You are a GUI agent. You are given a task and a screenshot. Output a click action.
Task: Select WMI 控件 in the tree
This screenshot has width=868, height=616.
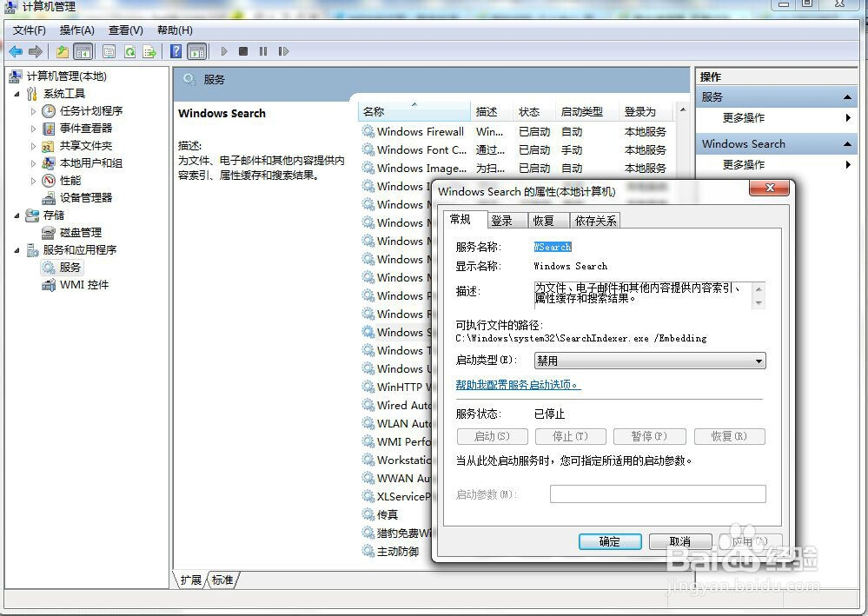click(x=84, y=285)
